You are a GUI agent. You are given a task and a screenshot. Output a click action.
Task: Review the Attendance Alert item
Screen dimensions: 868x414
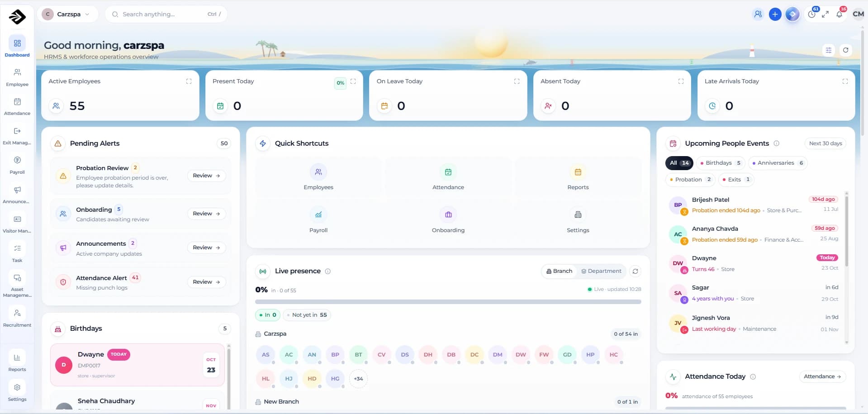tap(206, 282)
